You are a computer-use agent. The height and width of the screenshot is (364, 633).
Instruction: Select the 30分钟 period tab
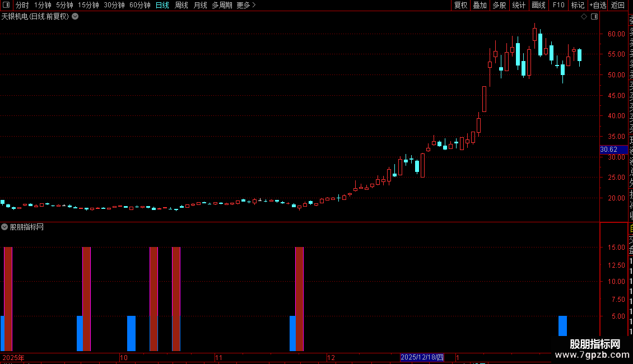pyautogui.click(x=114, y=5)
